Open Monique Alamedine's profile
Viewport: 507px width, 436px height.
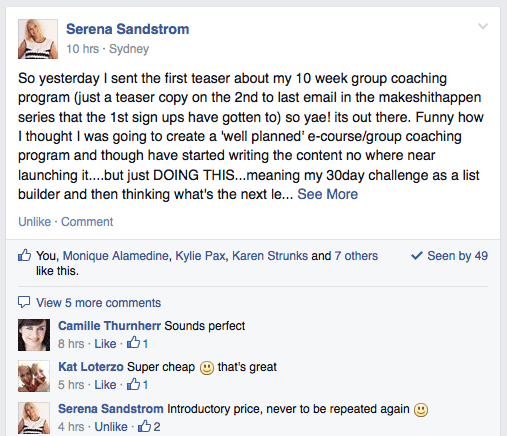pyautogui.click(x=116, y=256)
